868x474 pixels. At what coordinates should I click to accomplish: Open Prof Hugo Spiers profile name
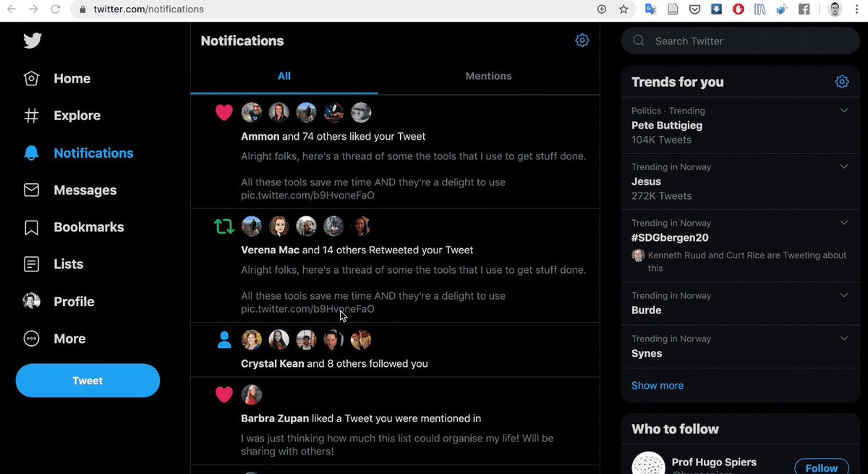[714, 462]
